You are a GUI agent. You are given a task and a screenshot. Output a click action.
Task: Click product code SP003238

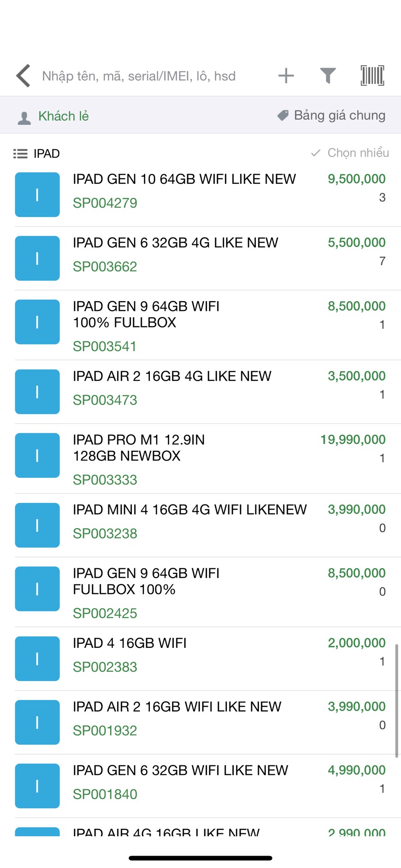click(x=105, y=534)
